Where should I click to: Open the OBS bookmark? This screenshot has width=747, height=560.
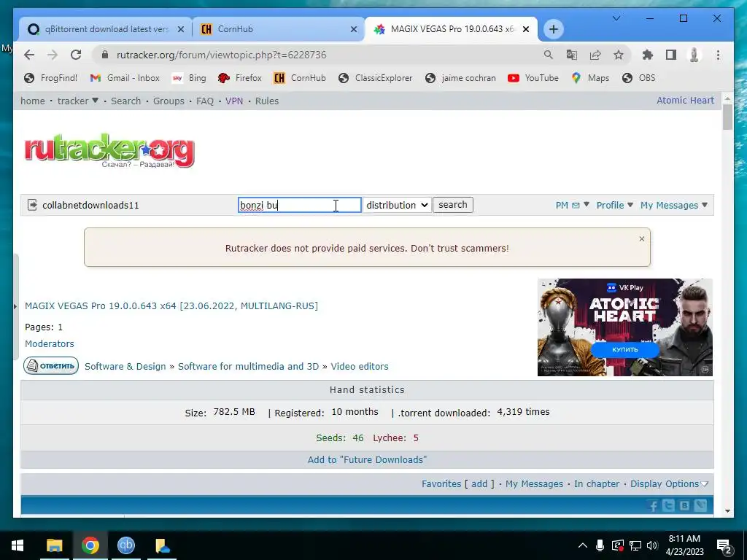[638, 77]
